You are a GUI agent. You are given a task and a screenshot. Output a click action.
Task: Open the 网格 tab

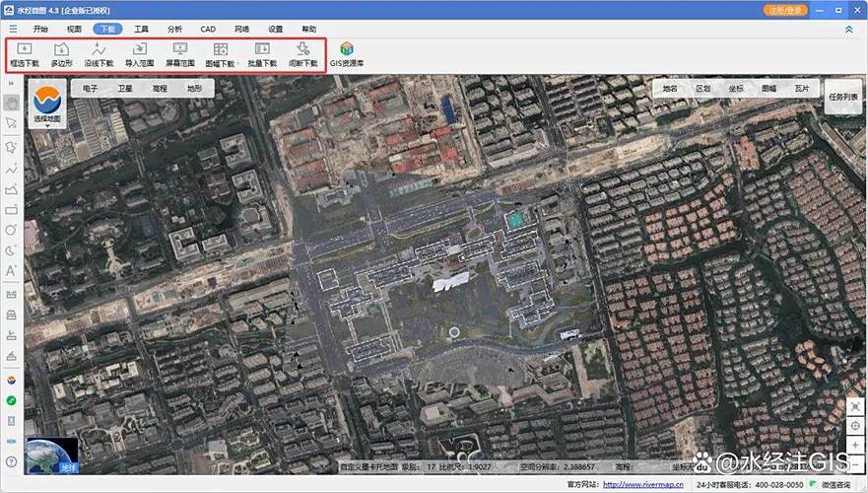[x=242, y=29]
